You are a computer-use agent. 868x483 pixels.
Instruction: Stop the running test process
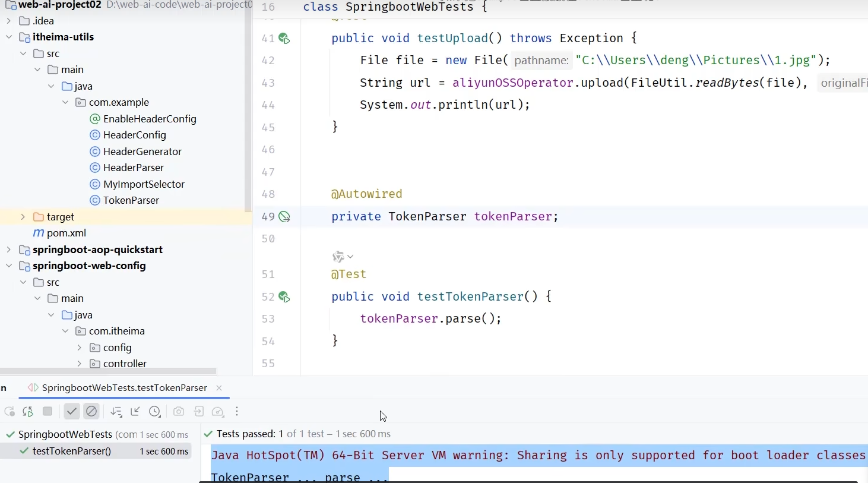[x=47, y=411]
